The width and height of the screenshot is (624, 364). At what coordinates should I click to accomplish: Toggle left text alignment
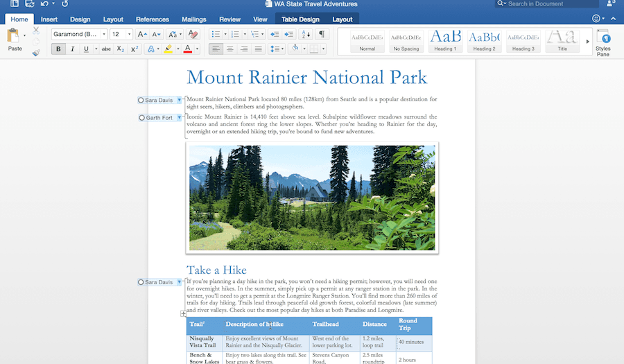coord(216,49)
